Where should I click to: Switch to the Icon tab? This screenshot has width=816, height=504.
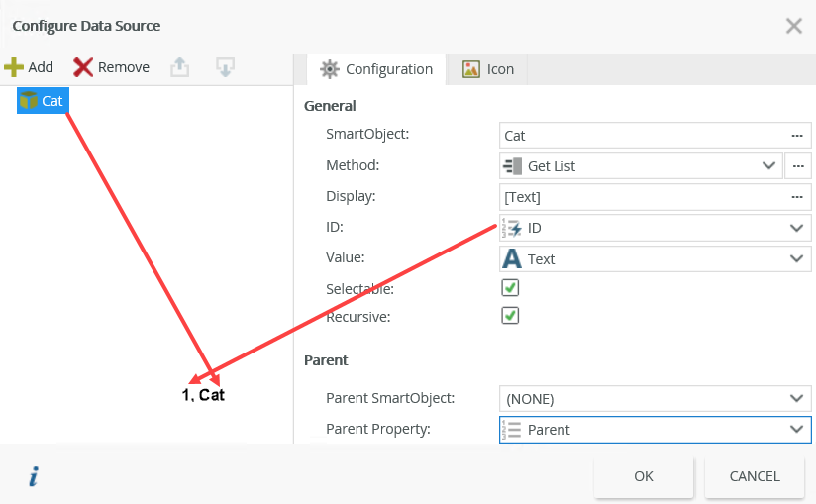(x=488, y=69)
